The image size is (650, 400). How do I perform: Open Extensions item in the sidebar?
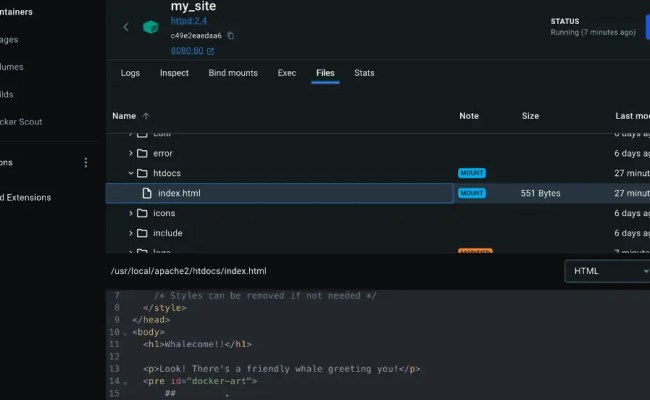(25, 198)
